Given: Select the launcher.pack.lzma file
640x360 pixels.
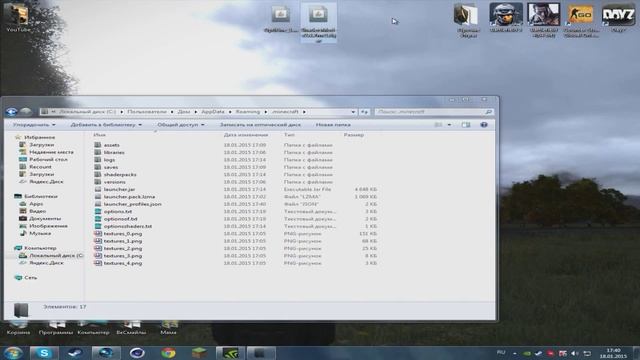Looking at the screenshot, I should point(129,197).
